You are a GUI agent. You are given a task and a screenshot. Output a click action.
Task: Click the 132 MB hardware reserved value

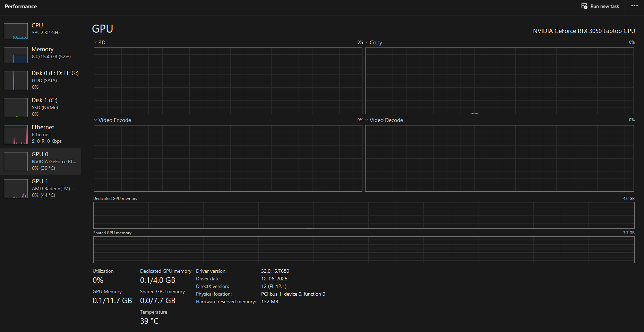coord(269,302)
